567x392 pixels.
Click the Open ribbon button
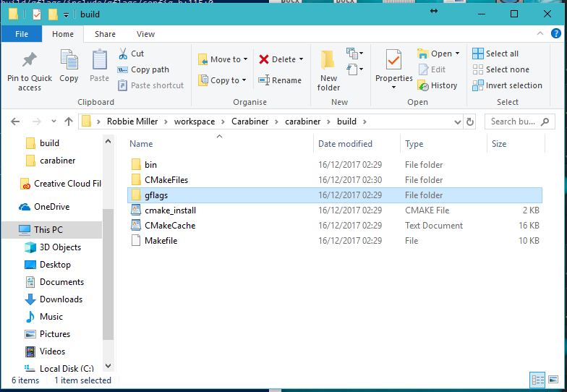[435, 54]
